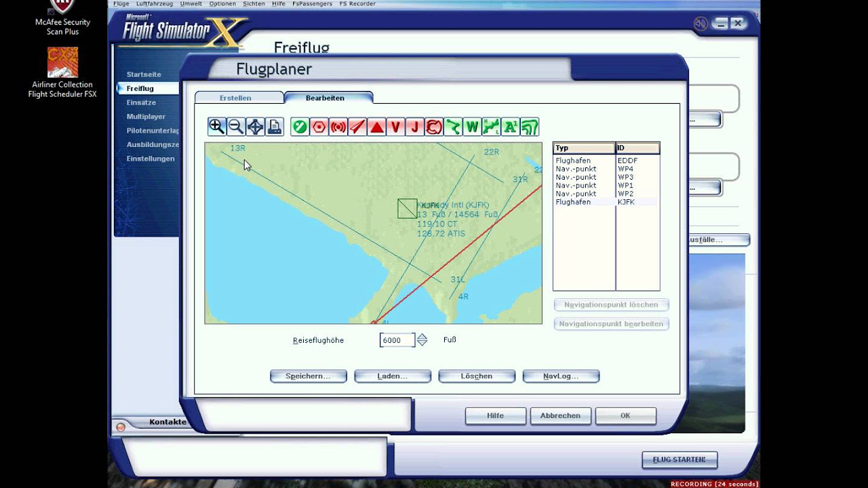Select the Bearbeiten tab
The height and width of the screenshot is (488, 868).
click(325, 98)
